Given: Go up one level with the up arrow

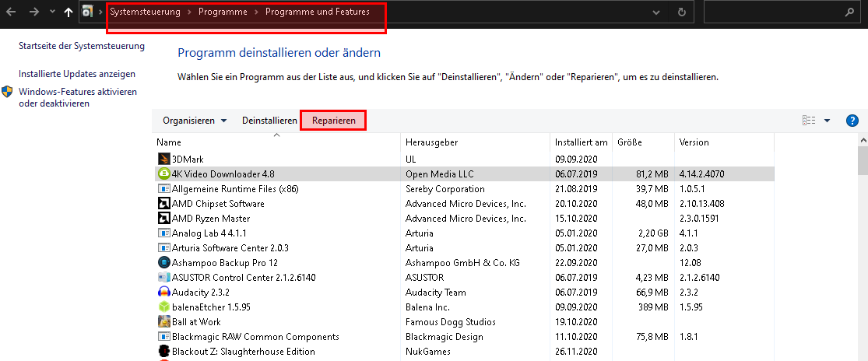Looking at the screenshot, I should 68,12.
